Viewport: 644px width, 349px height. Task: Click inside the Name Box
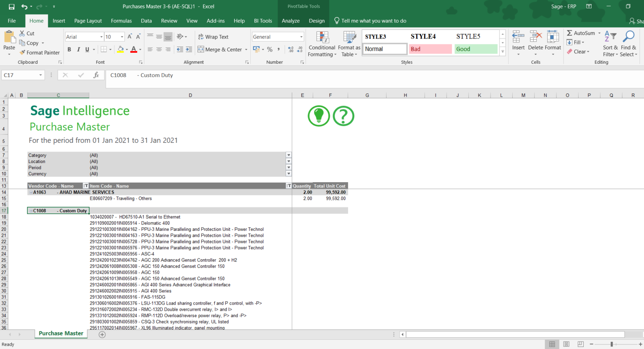(19, 75)
